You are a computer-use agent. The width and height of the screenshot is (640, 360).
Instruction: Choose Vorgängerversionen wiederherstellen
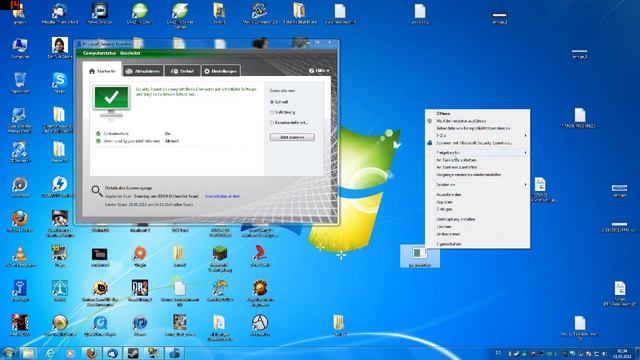coord(477,175)
